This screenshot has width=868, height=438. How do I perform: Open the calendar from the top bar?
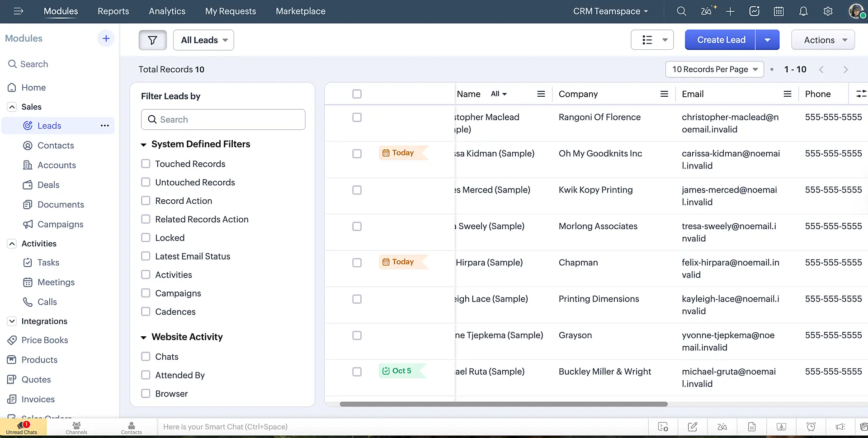[778, 11]
